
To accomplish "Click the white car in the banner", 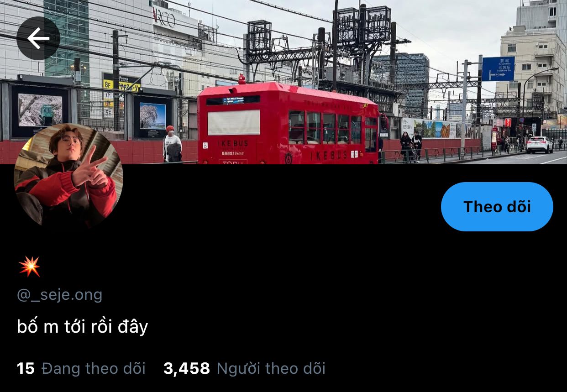I will [539, 145].
